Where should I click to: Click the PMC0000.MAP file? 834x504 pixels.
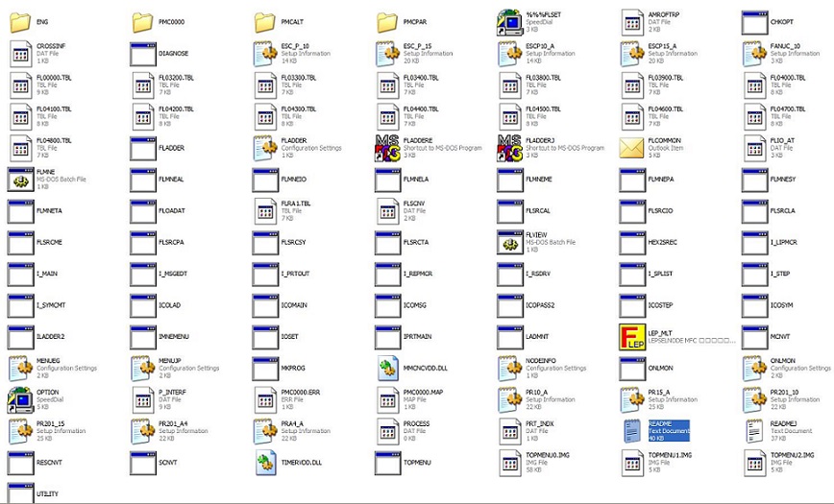[388, 399]
